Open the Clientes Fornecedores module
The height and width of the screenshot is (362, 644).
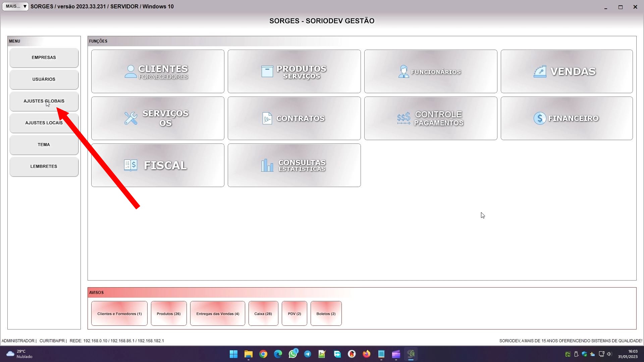pyautogui.click(x=158, y=71)
